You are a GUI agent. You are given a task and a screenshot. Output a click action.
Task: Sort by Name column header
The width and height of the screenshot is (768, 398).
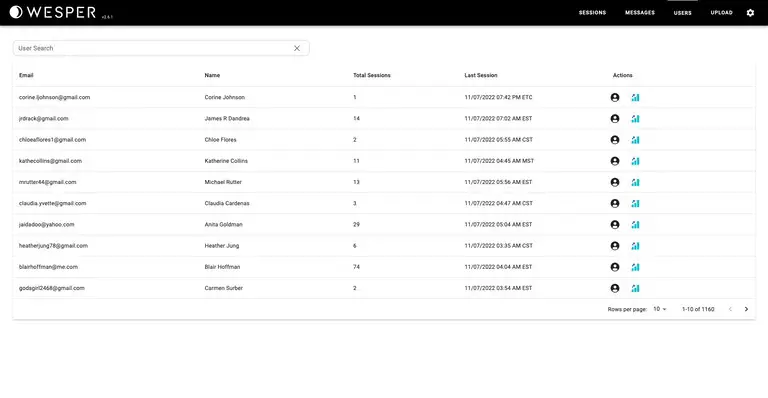click(212, 75)
